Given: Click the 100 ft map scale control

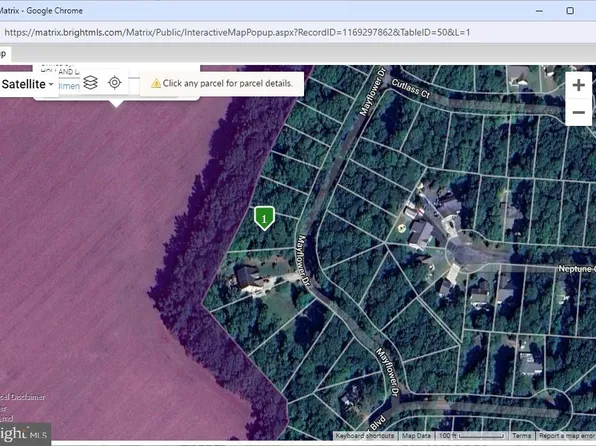Looking at the screenshot, I should [x=472, y=436].
